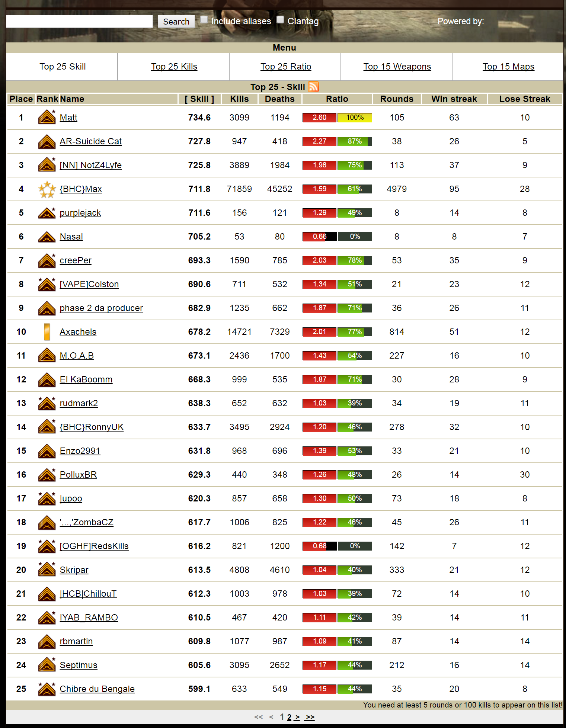Screen dimensions: 566x728
Task: Click the five-star general rank icon for {BHC}Max
Action: [47, 189]
